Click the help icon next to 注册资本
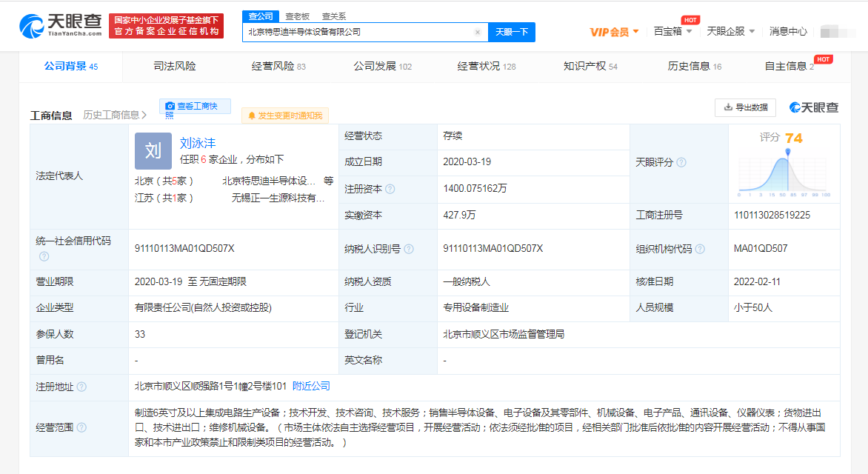The height and width of the screenshot is (474, 868). 390,190
